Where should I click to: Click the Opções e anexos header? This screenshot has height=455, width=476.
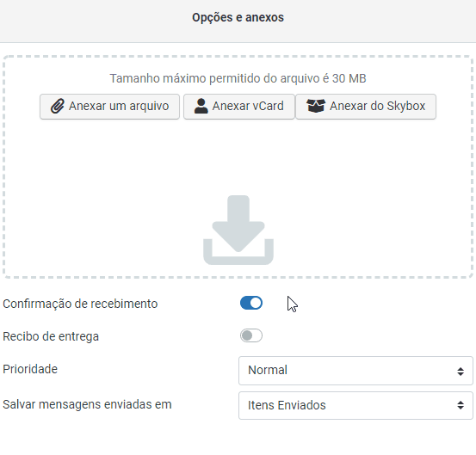238,17
